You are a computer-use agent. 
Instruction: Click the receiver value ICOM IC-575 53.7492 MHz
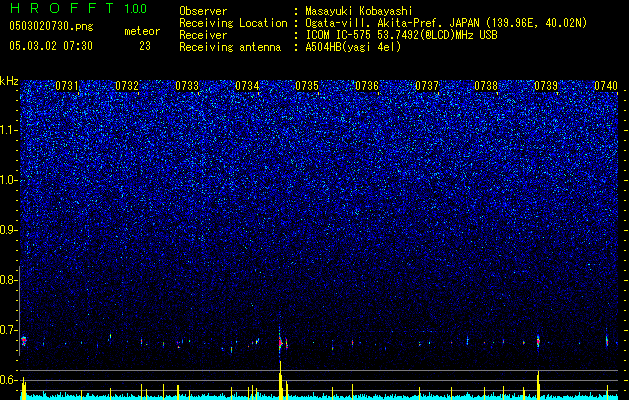401,35
